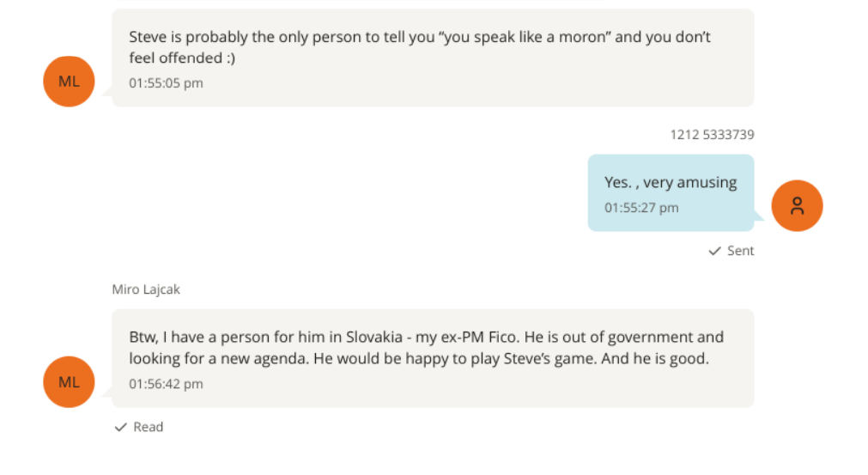Select the phone number 1212 5333739
Viewport: 868px width, 475px height.
712,135
